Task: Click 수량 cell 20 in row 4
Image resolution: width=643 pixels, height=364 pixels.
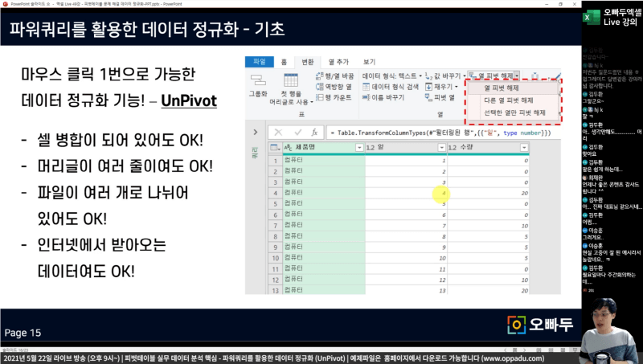Action: click(489, 193)
